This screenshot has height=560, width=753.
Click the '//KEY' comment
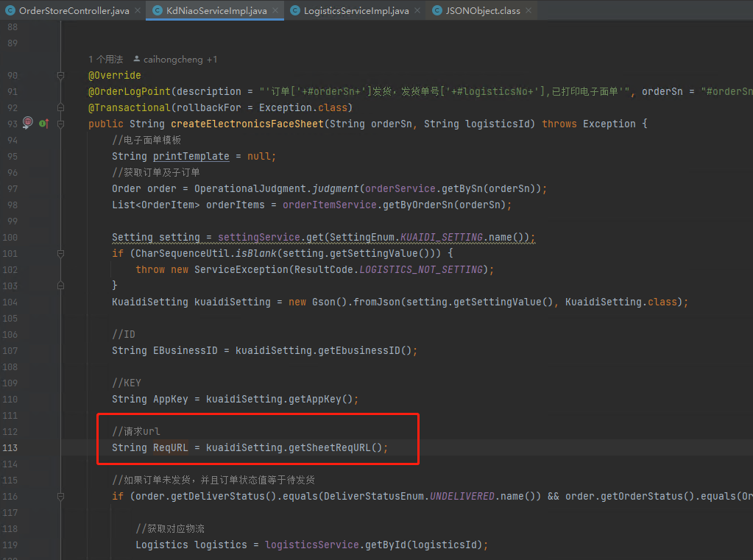coord(127,383)
